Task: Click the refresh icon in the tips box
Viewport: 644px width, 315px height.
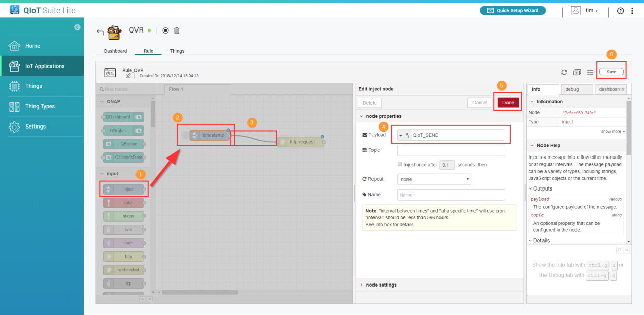Action: [619, 250]
